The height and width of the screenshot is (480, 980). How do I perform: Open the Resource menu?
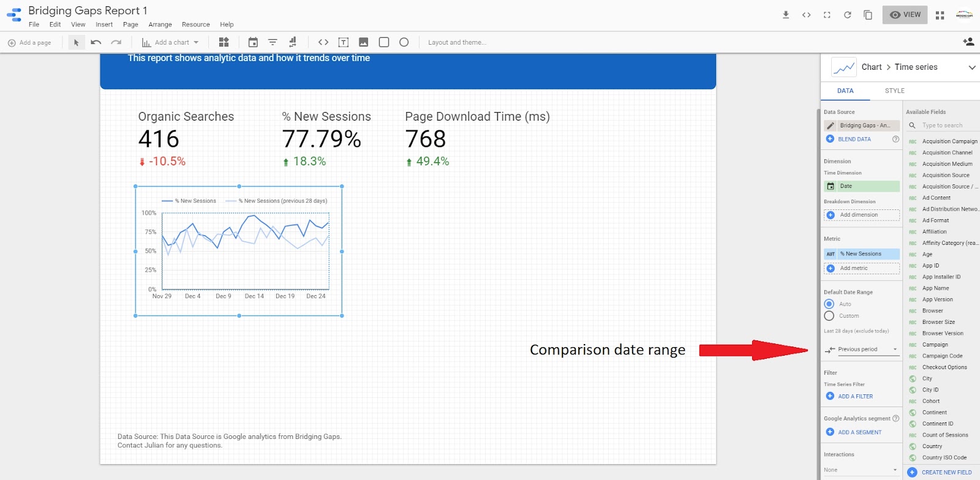click(196, 24)
